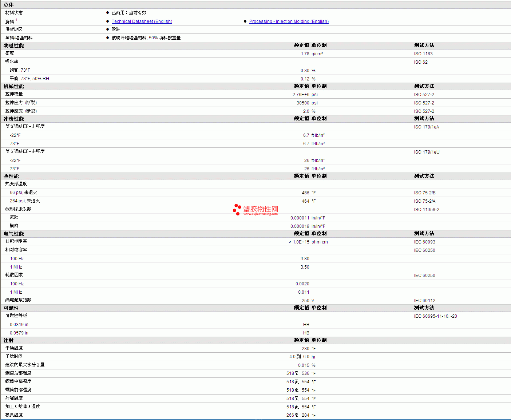This screenshot has width=511, height=420.
Task: Open the Technical Datasheet (English) link
Action: click(x=142, y=21)
